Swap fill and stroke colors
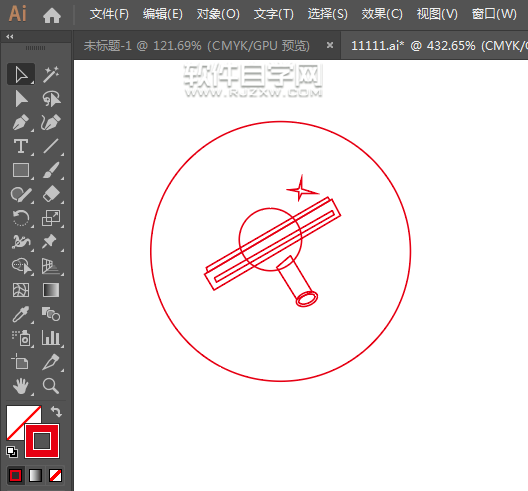The height and width of the screenshot is (491, 528). tap(56, 412)
